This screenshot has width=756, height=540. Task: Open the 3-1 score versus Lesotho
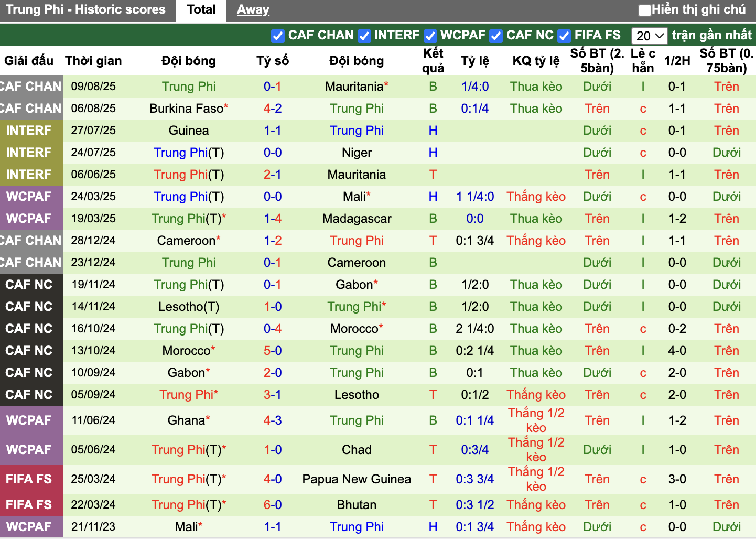273,395
